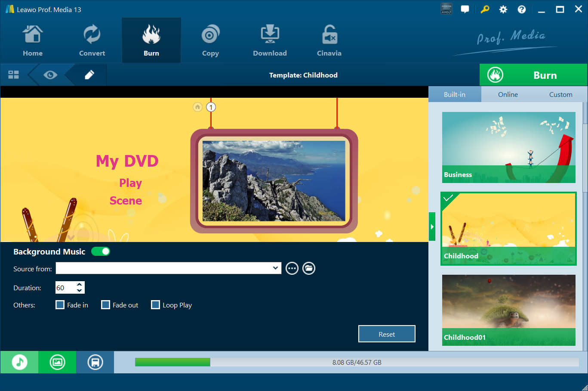Click the Duration input field

(66, 288)
